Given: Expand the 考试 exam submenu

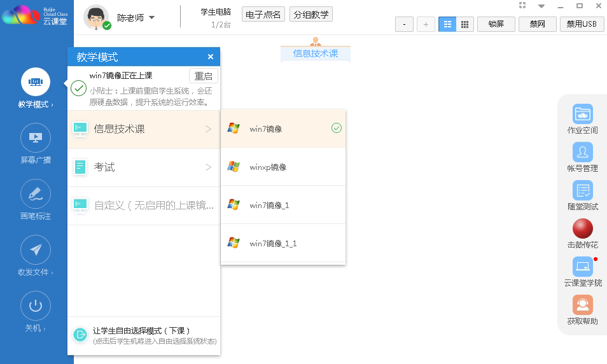Looking at the screenshot, I should (x=144, y=167).
